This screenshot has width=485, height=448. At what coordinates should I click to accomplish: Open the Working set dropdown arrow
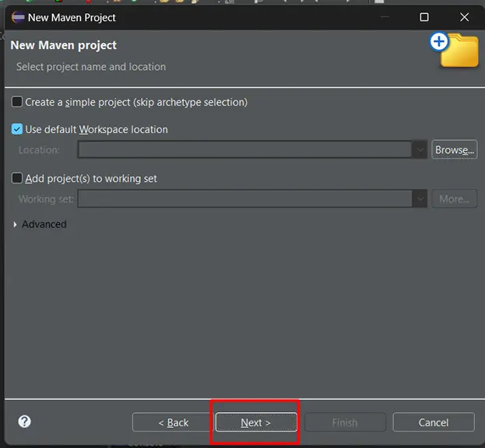(x=420, y=198)
